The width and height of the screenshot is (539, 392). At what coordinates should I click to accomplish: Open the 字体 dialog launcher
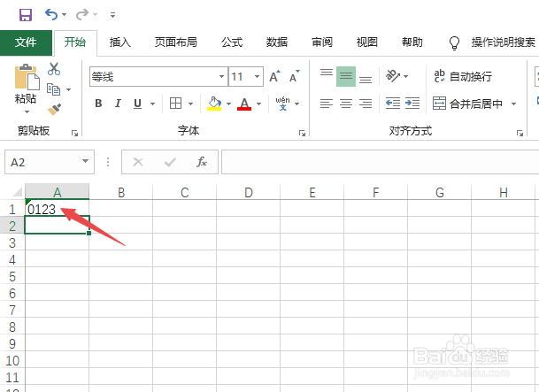tap(302, 133)
